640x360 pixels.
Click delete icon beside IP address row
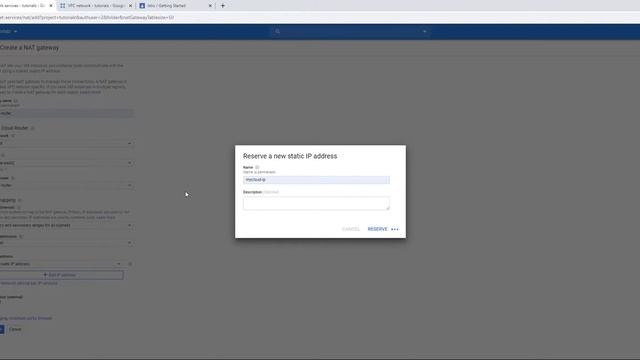tap(130, 264)
